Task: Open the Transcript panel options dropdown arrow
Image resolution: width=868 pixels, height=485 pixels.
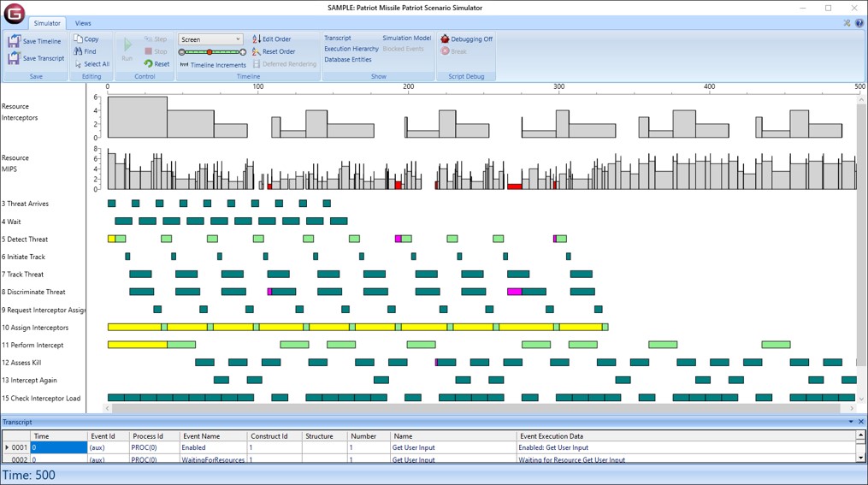Action: 851,422
